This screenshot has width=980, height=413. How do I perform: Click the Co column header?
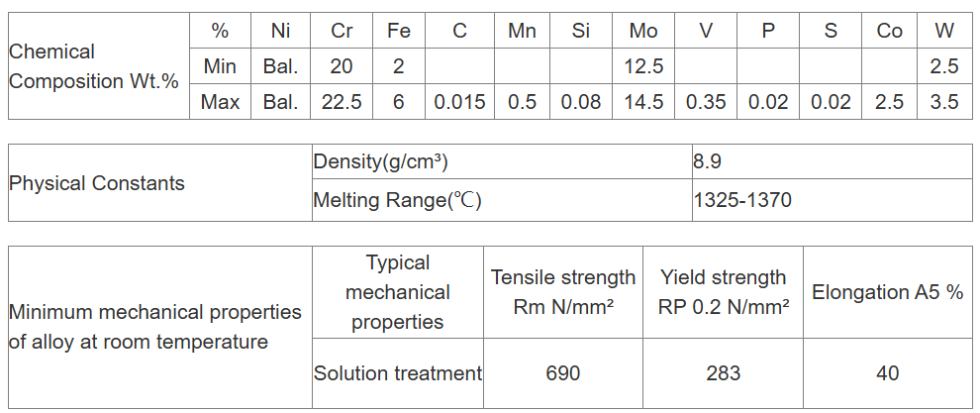[x=889, y=31]
